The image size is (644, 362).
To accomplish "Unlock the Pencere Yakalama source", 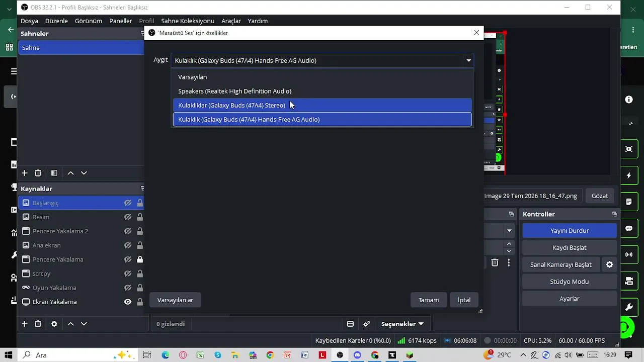I will click(x=140, y=259).
